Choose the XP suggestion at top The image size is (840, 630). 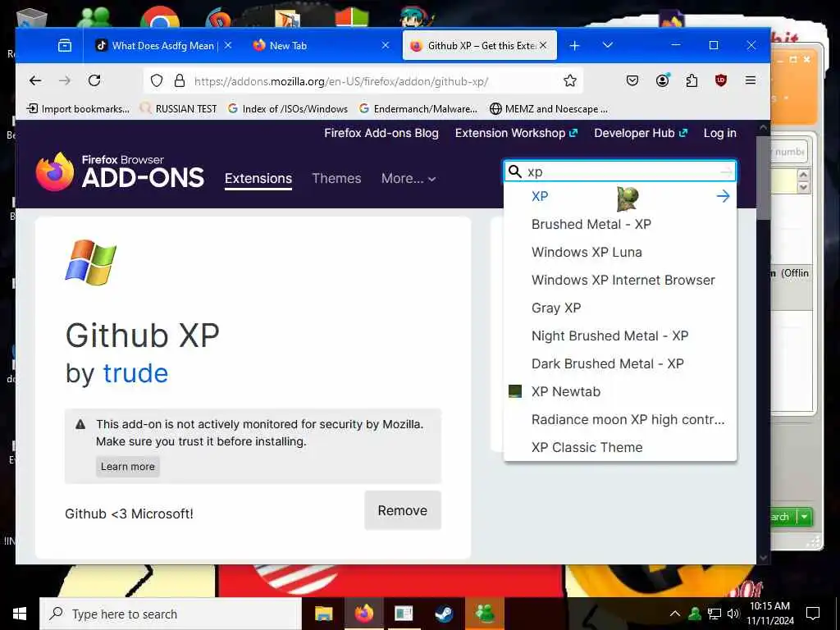pos(620,196)
